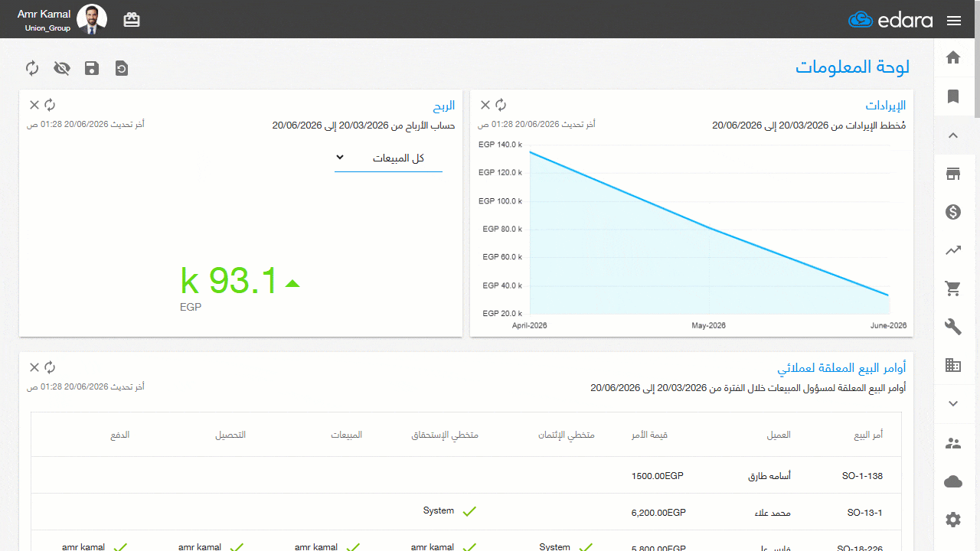Click the المبيعات column header
The height and width of the screenshot is (551, 980).
pyautogui.click(x=347, y=435)
